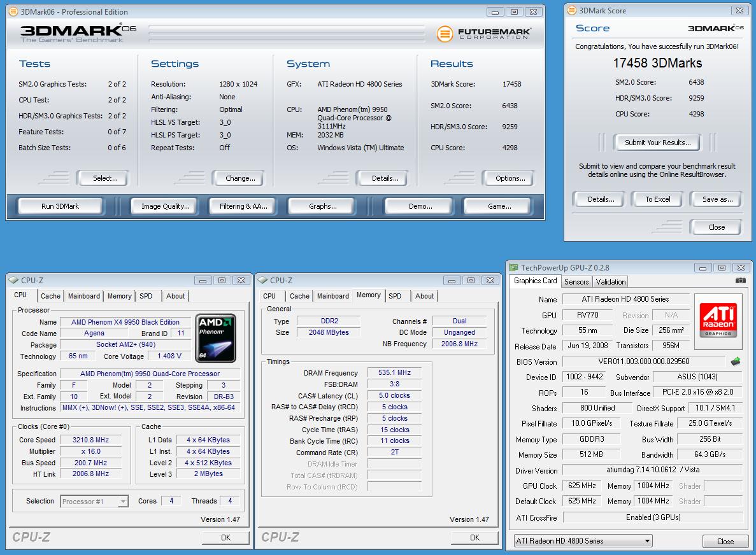Screen dimensions: 756x555
Task: Switch to Cache tab in left CPU-Z
Action: 50,296
